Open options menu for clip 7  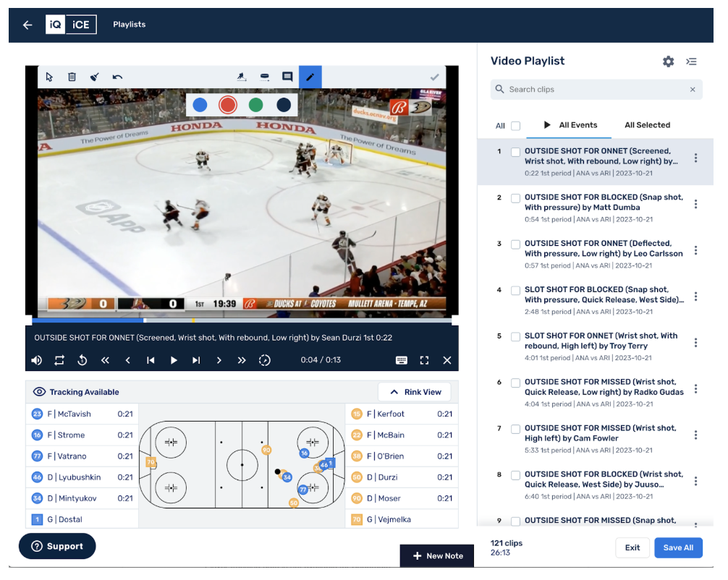[695, 435]
